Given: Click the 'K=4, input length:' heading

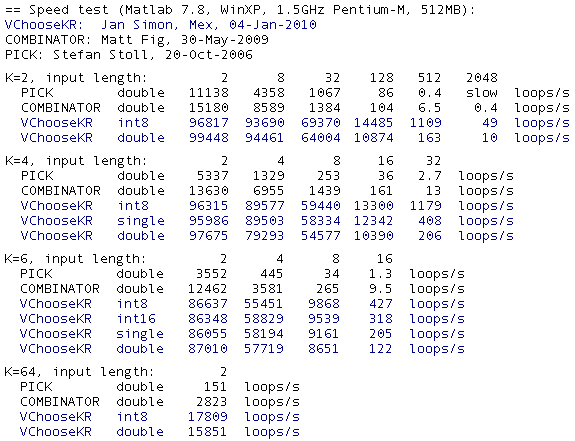Looking at the screenshot, I should point(76,161).
